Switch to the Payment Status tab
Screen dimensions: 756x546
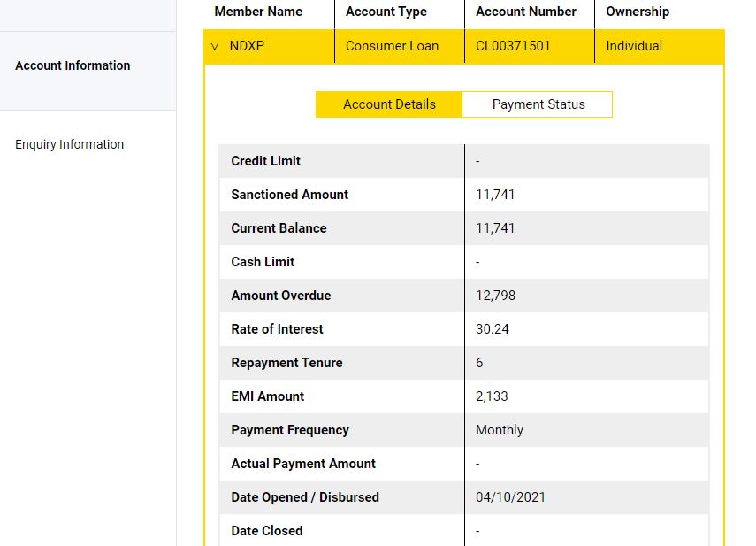click(538, 104)
